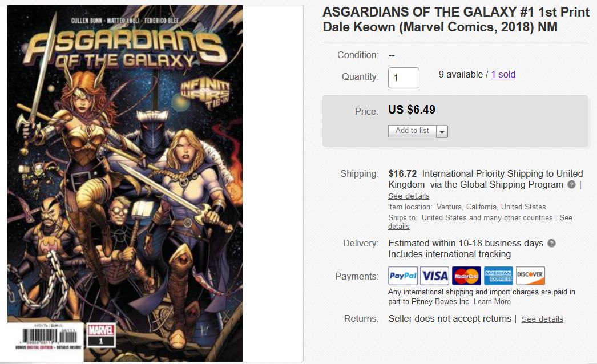Click the MasterCard logo icon
Screen dimensions: 597x364
click(x=466, y=276)
